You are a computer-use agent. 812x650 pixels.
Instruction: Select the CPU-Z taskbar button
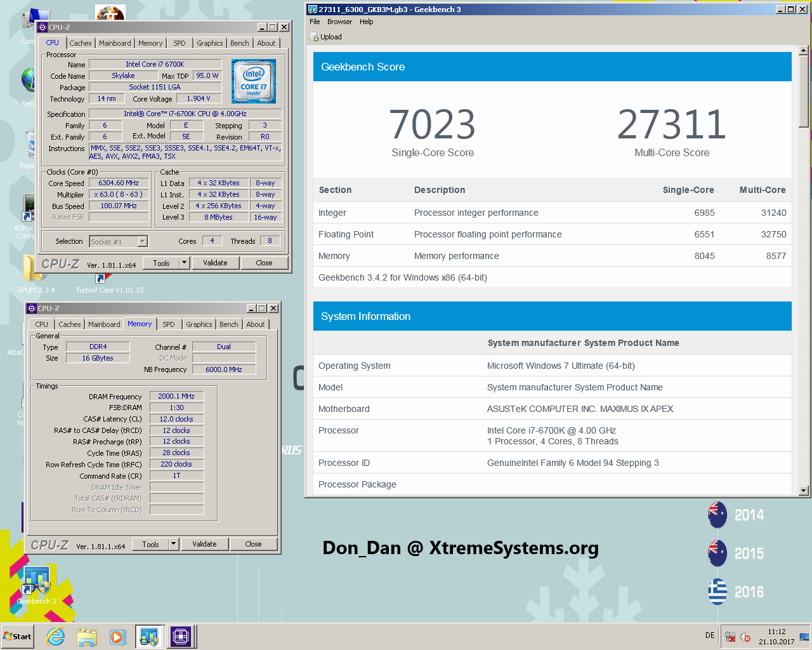coord(180,637)
